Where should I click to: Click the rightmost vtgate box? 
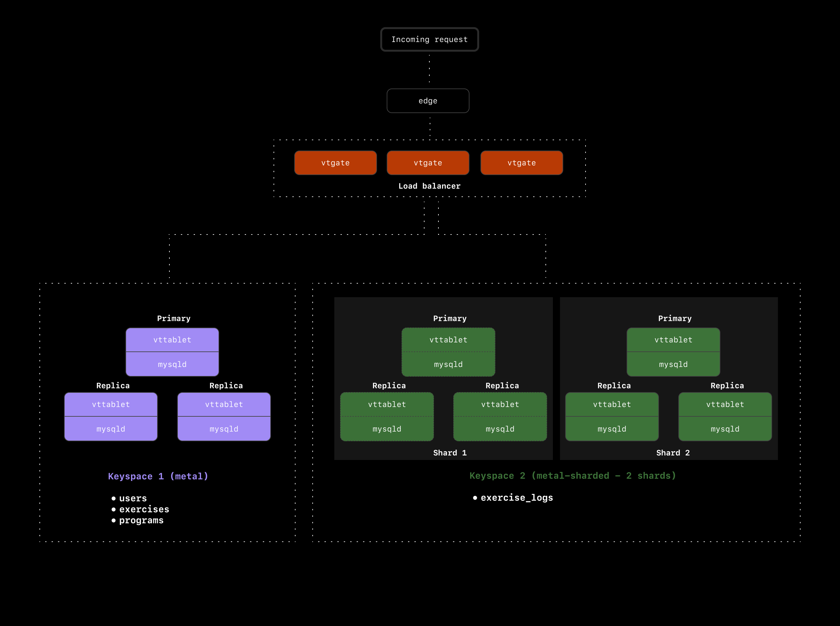click(522, 163)
